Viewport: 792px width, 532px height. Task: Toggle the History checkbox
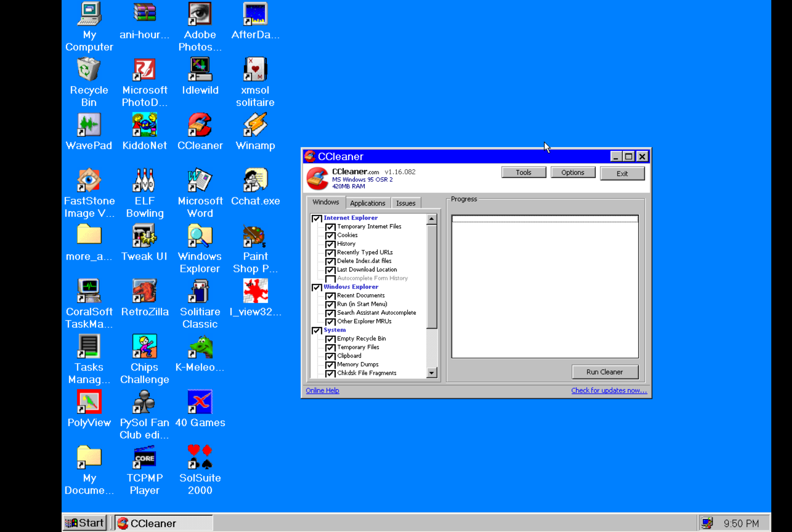point(330,244)
